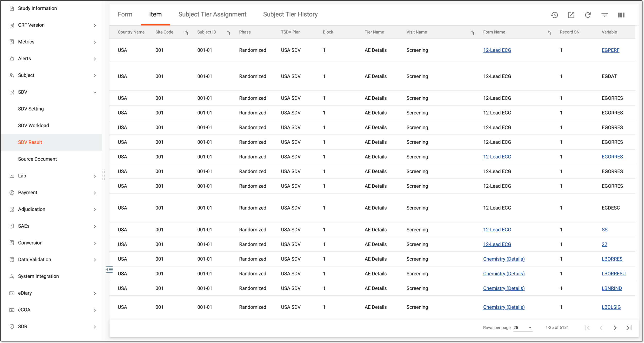Go to the previous page arrow

[601, 328]
